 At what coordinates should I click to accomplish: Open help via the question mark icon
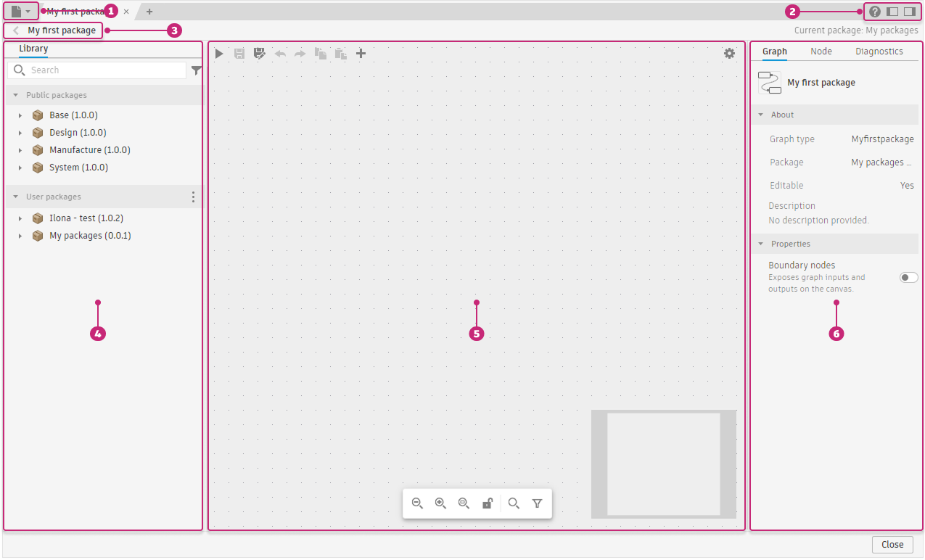pos(875,12)
